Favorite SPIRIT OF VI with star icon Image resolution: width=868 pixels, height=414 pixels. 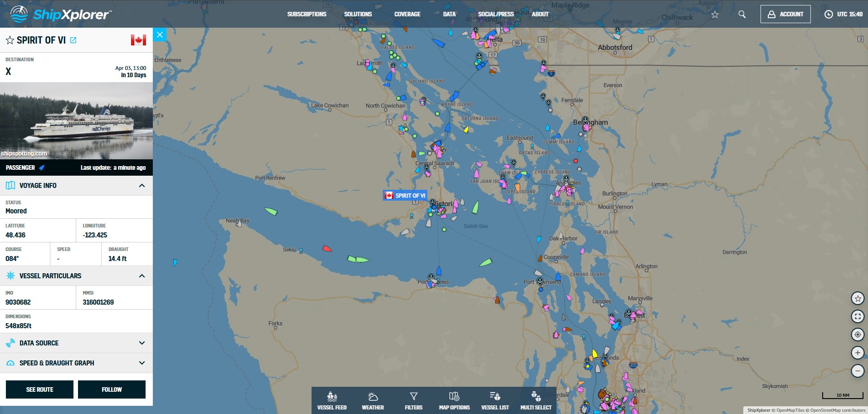click(10, 40)
